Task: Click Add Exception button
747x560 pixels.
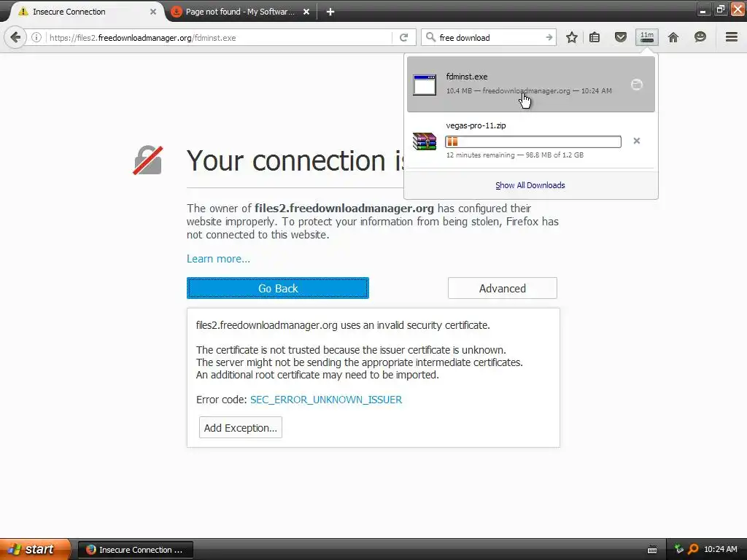Action: tap(241, 427)
